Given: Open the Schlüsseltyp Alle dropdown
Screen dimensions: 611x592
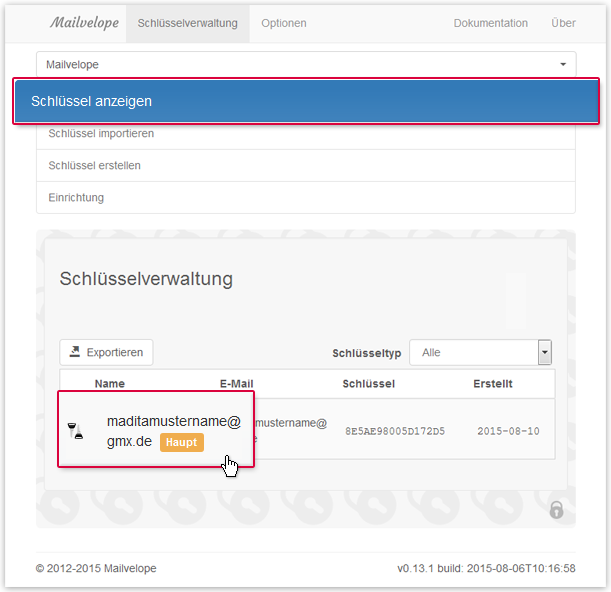Looking at the screenshot, I should point(480,352).
